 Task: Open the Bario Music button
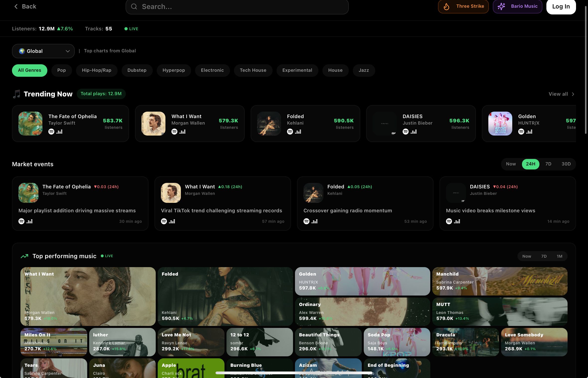(x=517, y=6)
